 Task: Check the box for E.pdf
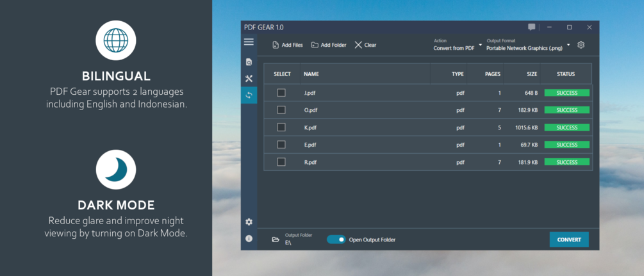[281, 145]
